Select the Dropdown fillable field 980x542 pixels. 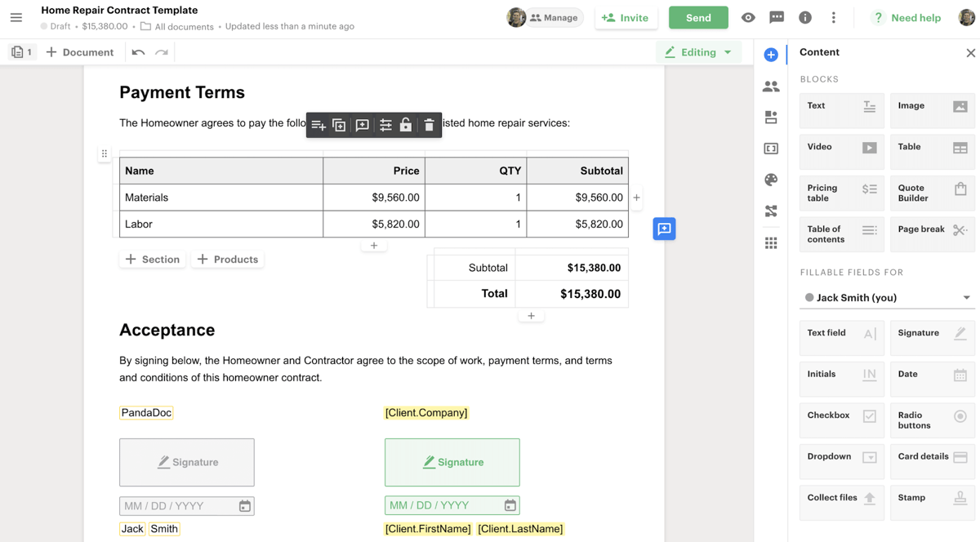coord(841,461)
